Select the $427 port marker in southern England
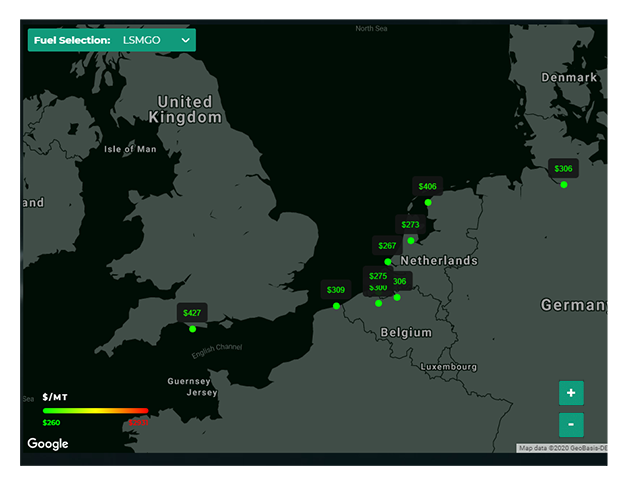620x479 pixels. click(192, 313)
